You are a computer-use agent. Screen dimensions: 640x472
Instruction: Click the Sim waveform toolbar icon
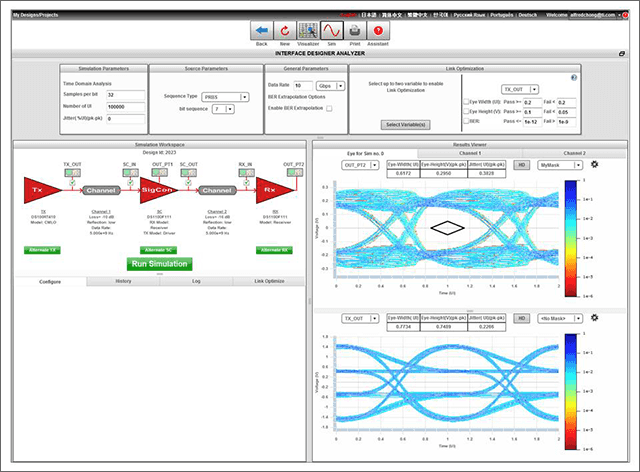[333, 31]
